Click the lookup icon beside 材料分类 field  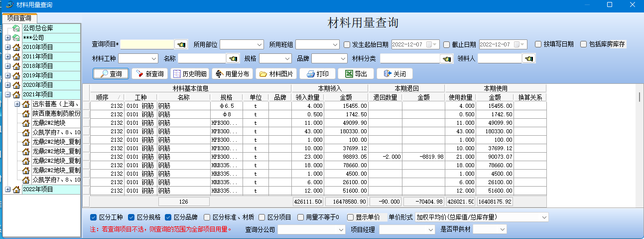447,59
